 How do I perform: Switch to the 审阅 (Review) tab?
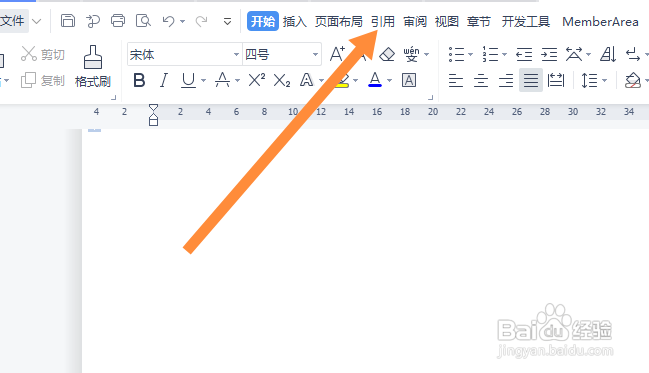[x=415, y=22]
